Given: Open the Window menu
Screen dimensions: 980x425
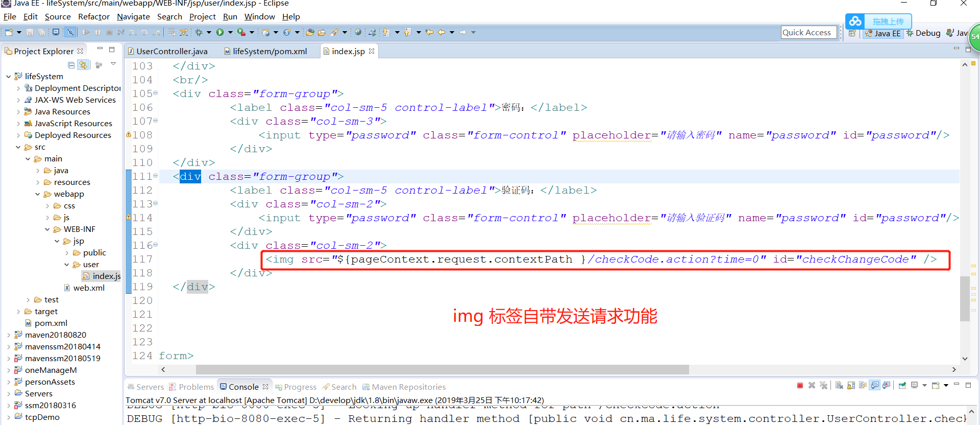Looking at the screenshot, I should (260, 17).
